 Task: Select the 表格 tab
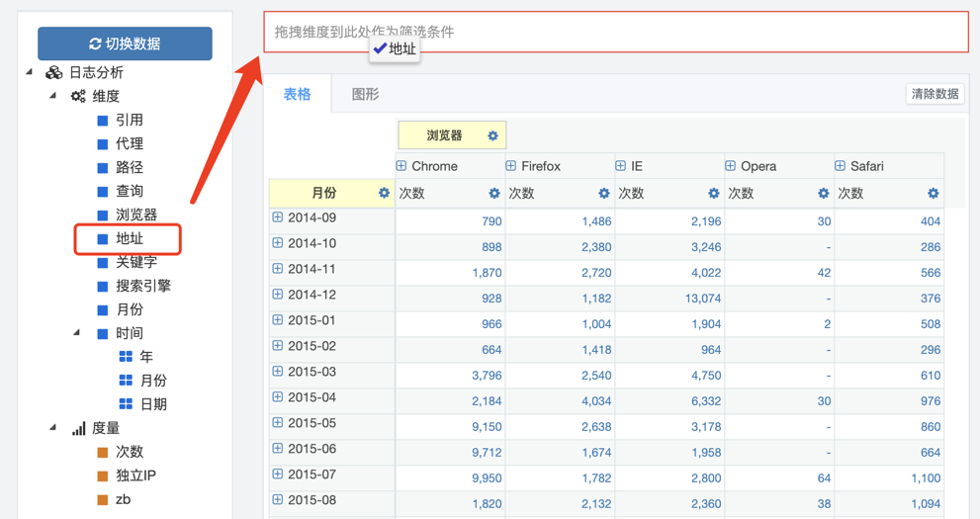[297, 94]
